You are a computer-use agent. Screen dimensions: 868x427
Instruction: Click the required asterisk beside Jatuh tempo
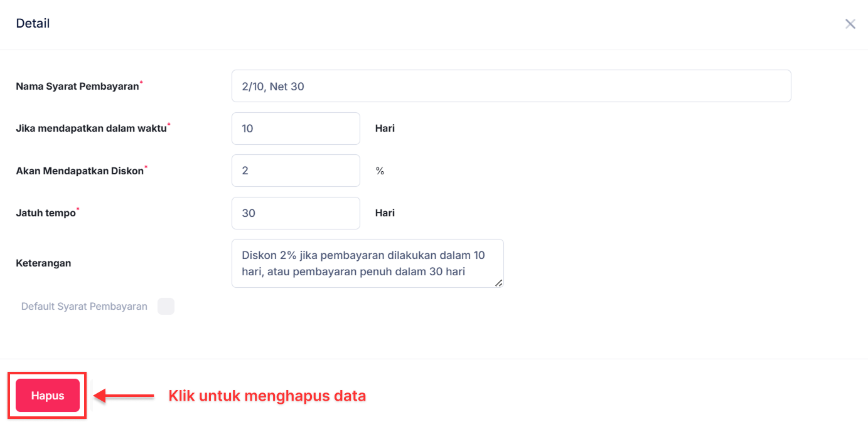(78, 208)
